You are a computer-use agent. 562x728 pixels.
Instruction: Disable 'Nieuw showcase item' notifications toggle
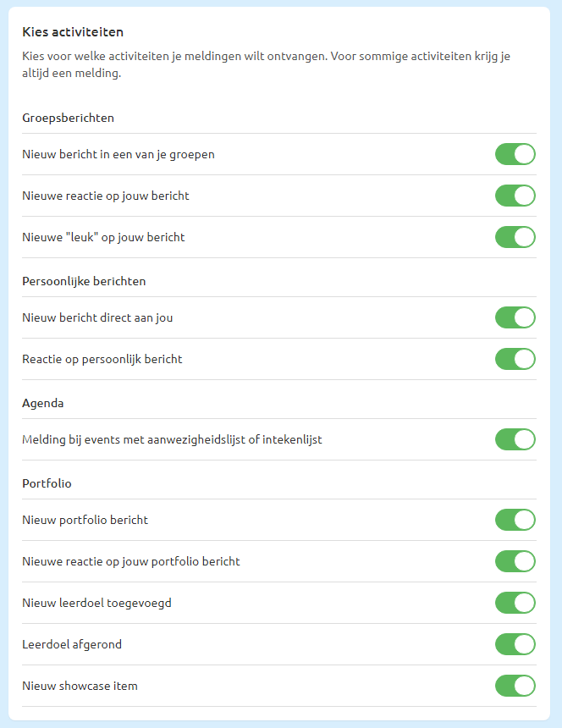(x=515, y=686)
